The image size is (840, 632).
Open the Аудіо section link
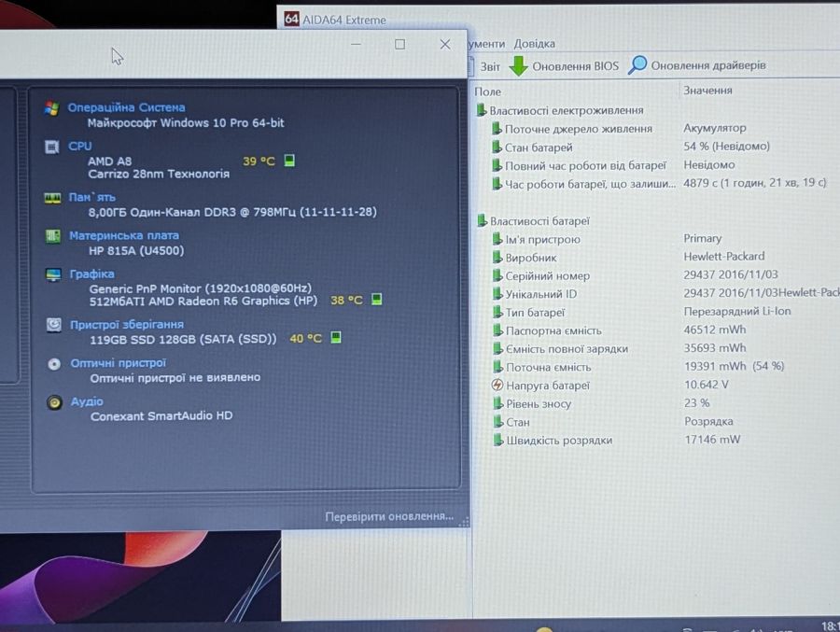point(87,401)
